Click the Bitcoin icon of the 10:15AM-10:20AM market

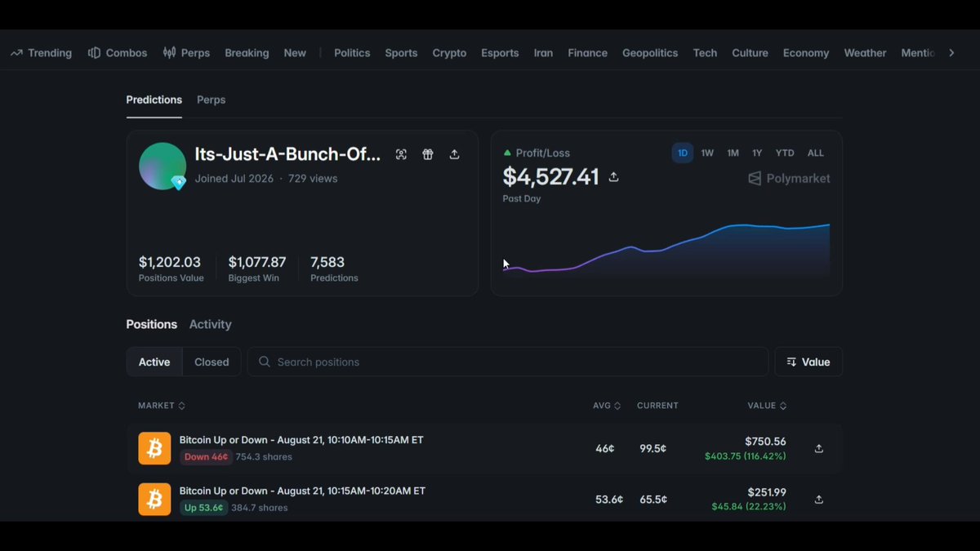click(x=154, y=499)
